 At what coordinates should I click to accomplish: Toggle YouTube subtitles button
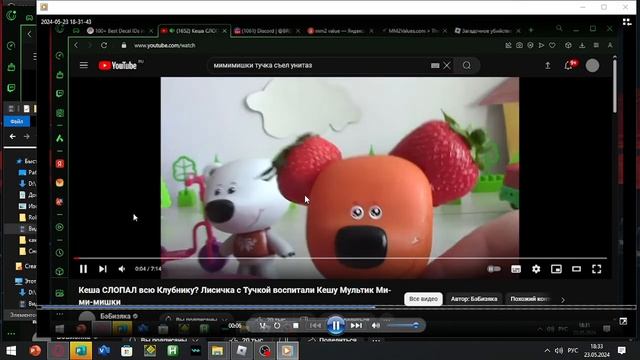pos(516,269)
